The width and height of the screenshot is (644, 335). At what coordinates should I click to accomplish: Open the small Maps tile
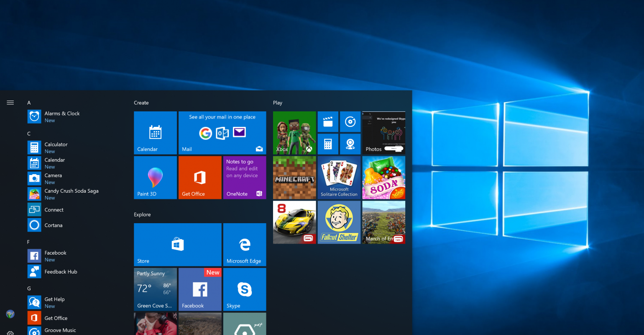350,144
